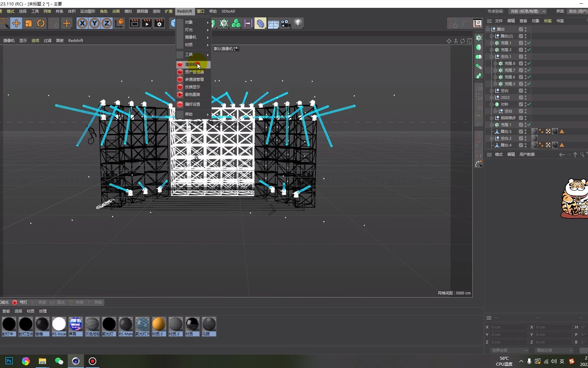Open the 3dtoAll menu in menu bar
The height and width of the screenshot is (368, 588).
tap(228, 11)
